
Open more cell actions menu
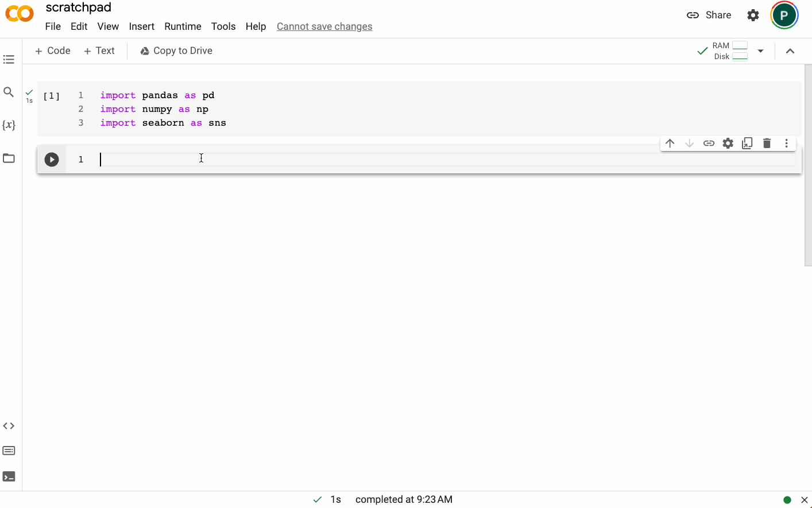click(786, 144)
